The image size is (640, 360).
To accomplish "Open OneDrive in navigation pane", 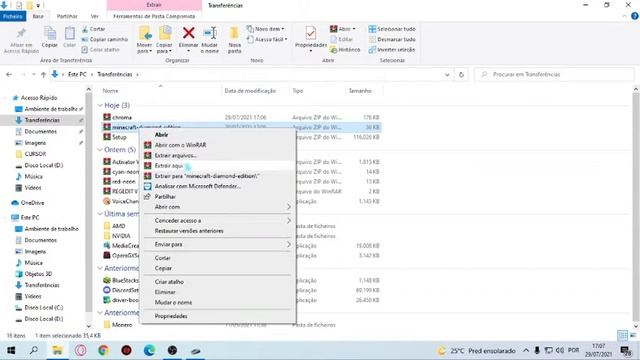I will pos(32,203).
